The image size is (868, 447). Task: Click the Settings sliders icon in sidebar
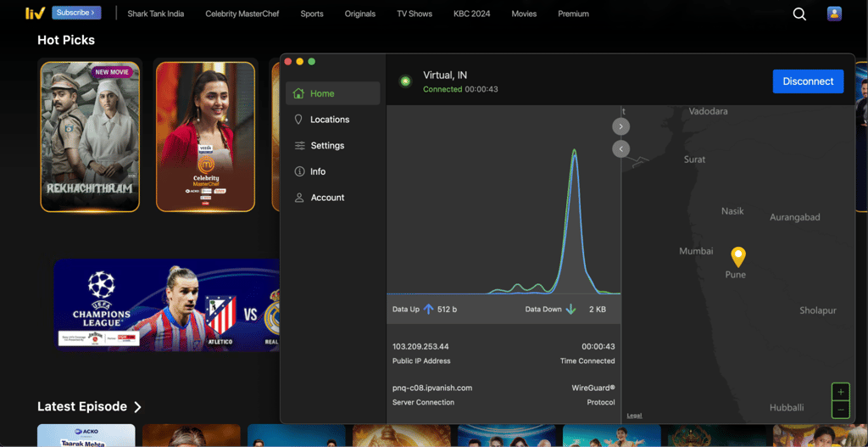[x=299, y=146]
